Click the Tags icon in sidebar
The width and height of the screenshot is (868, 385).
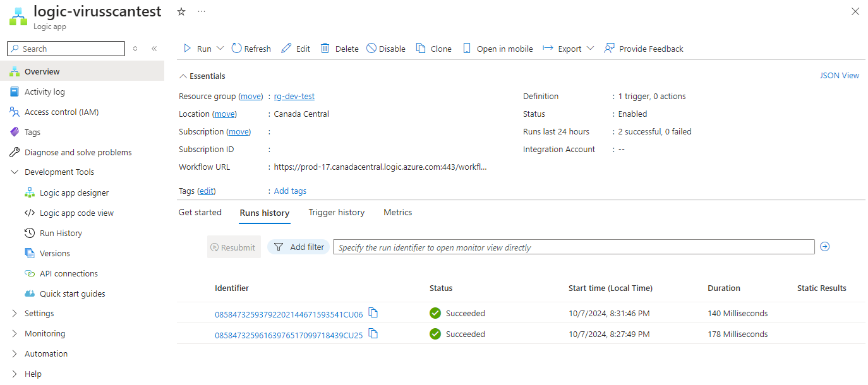pos(15,132)
